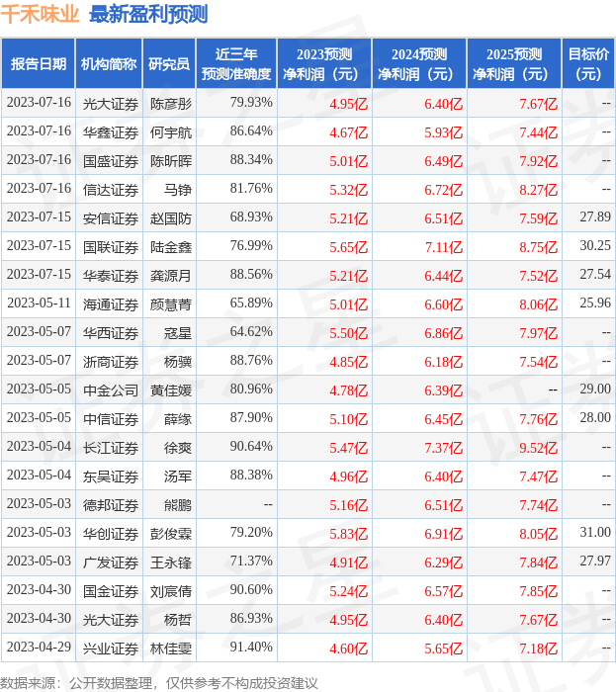Click institution 中金公司
Viewport: 616px width, 692px height.
pyautogui.click(x=111, y=390)
